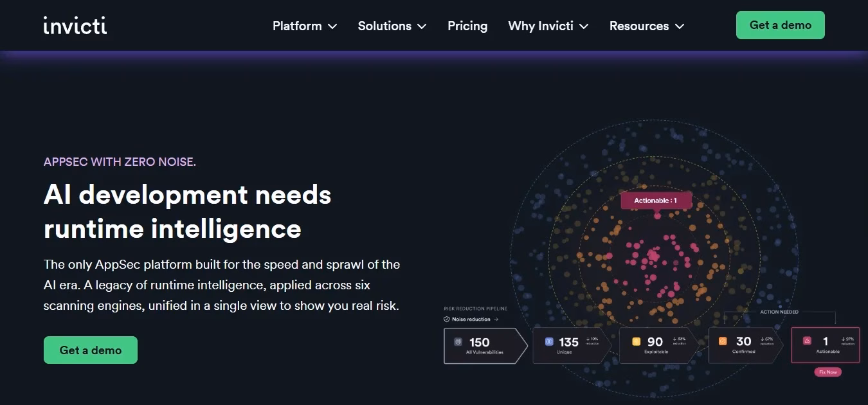Click the orange Confirmed card icon
Image resolution: width=868 pixels, height=405 pixels.
point(723,341)
